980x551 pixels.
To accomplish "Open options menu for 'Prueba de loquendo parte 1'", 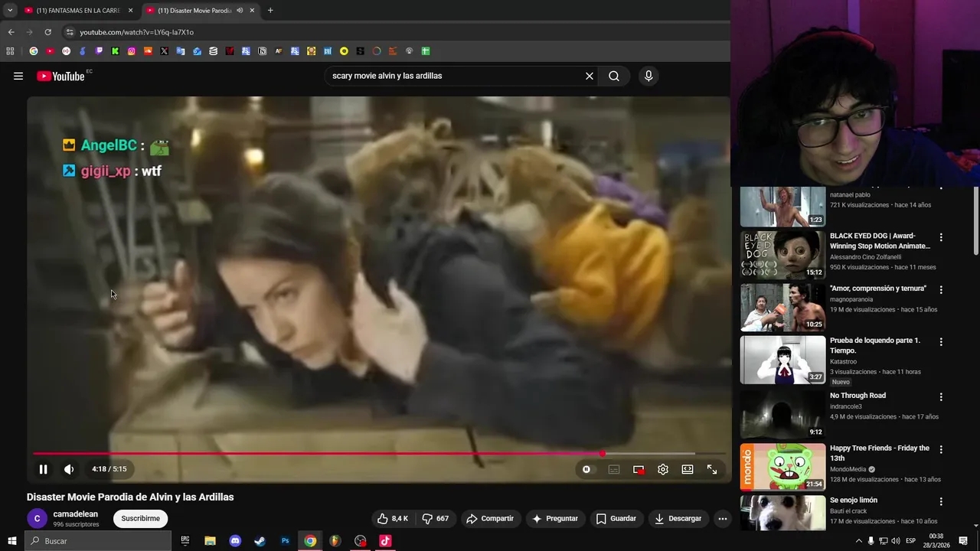I will click(941, 342).
